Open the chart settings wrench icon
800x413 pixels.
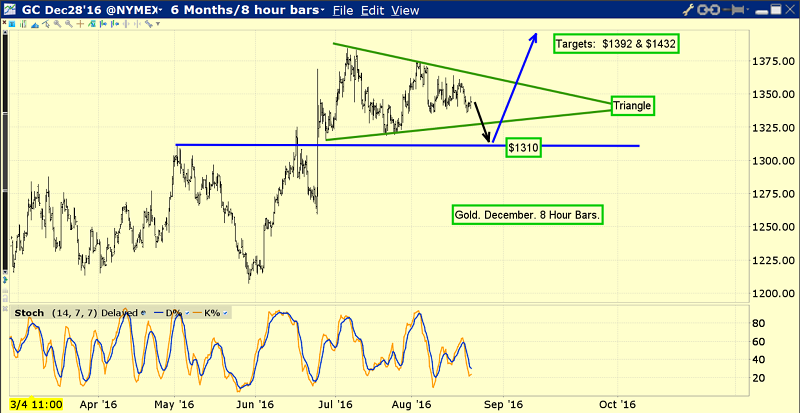688,9
